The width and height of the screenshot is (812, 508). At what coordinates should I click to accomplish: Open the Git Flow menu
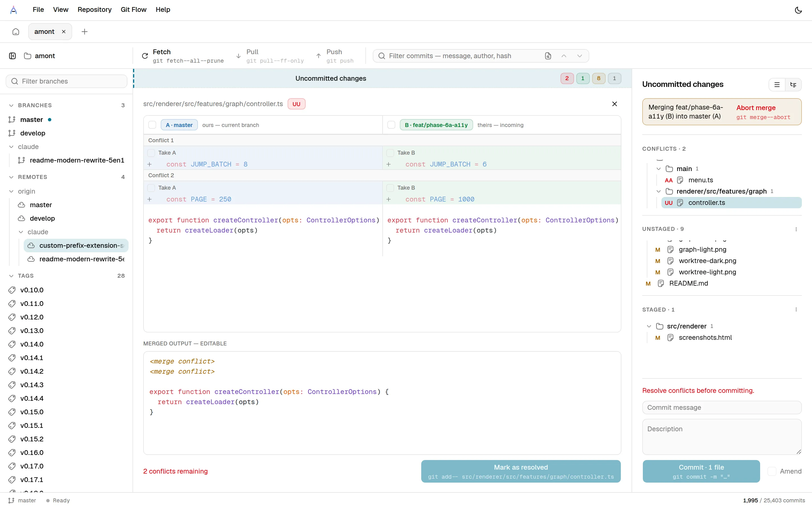pos(134,10)
